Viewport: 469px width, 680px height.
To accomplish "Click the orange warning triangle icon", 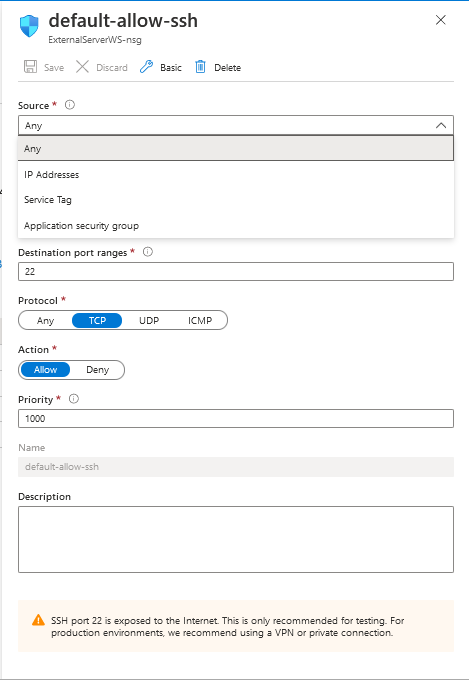I will tap(38, 620).
